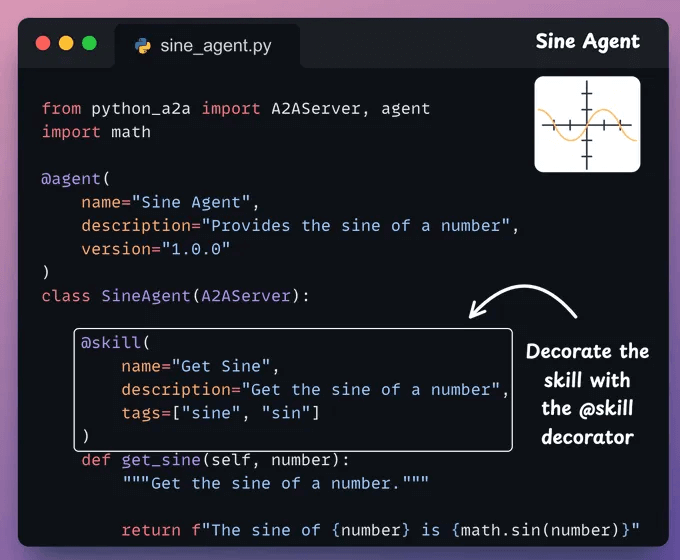Click the "import math" line
Viewport: 680px width, 560px height.
pos(96,132)
